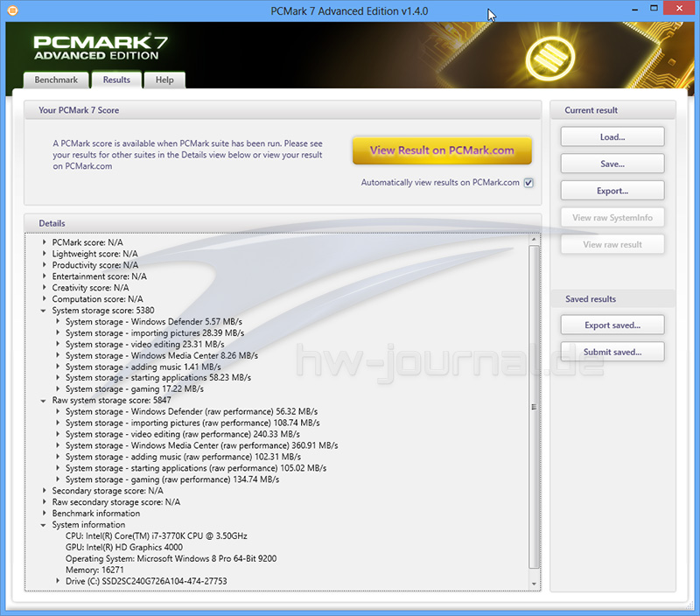This screenshot has height=616, width=700.
Task: Maximize the PCMark 7 window
Action: click(x=654, y=8)
